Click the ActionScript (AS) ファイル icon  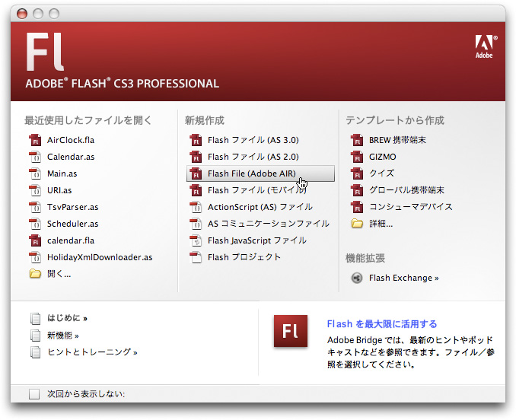click(x=196, y=207)
